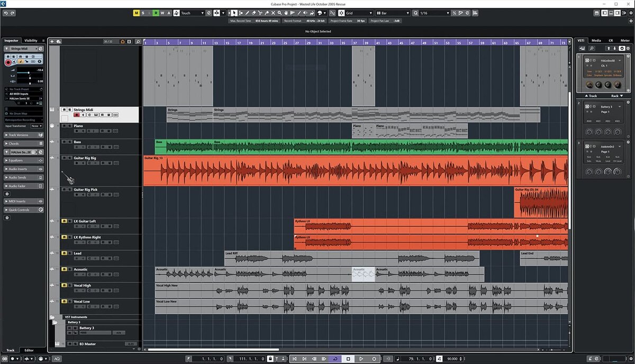This screenshot has height=364, width=635.
Task: Click the Record transport button
Action: pyautogui.click(x=374, y=359)
